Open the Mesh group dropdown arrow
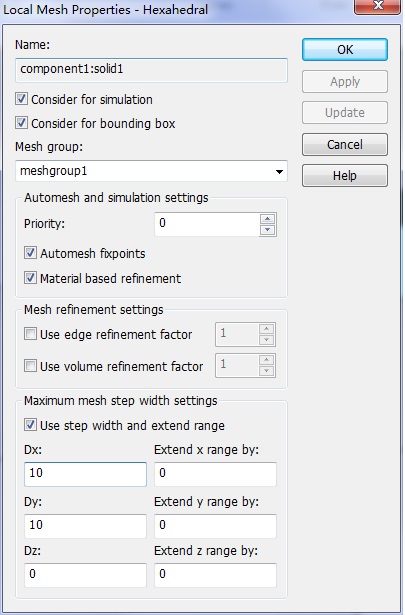 [x=279, y=171]
